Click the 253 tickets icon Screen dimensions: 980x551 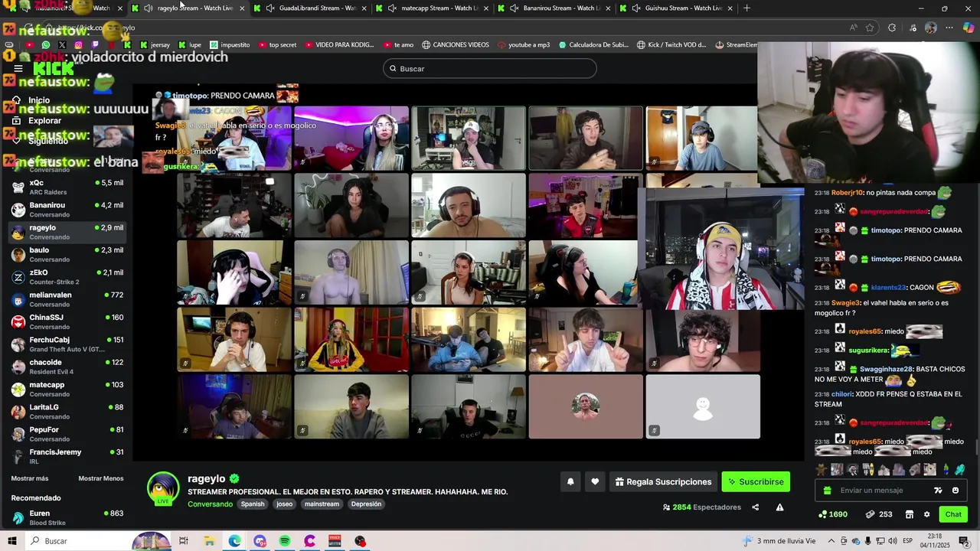pyautogui.click(x=870, y=514)
